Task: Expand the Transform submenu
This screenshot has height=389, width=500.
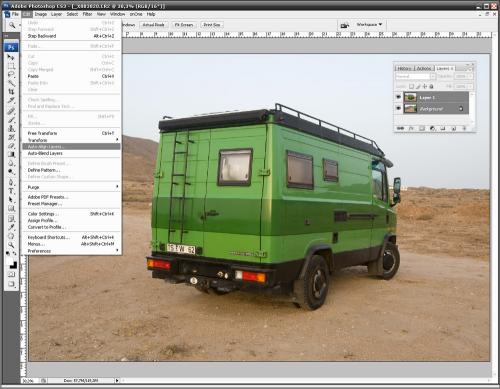Action: click(71, 140)
